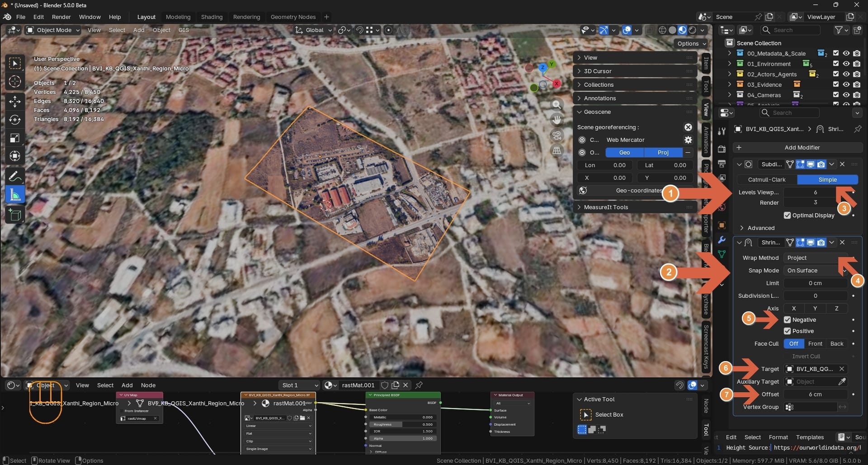Adjust the Alpha slider in Principled BSDF

[x=402, y=438]
